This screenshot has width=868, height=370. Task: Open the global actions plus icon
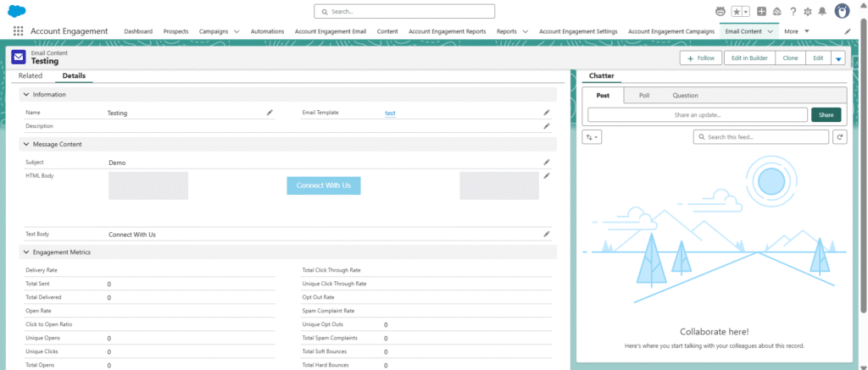[x=762, y=12]
